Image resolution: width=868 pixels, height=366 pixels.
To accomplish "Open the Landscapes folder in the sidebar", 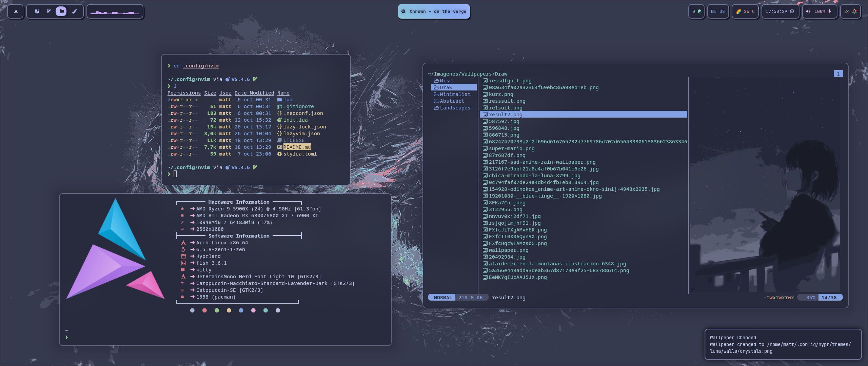I will coord(455,107).
